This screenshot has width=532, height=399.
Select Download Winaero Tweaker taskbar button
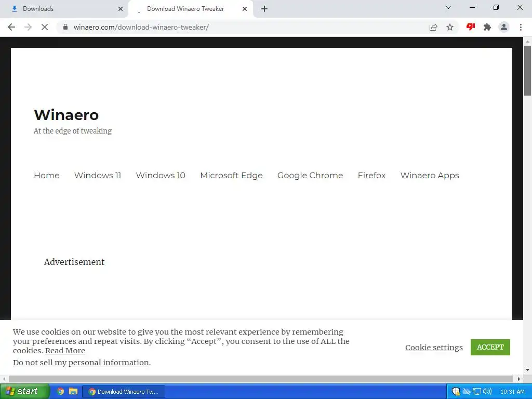124,392
